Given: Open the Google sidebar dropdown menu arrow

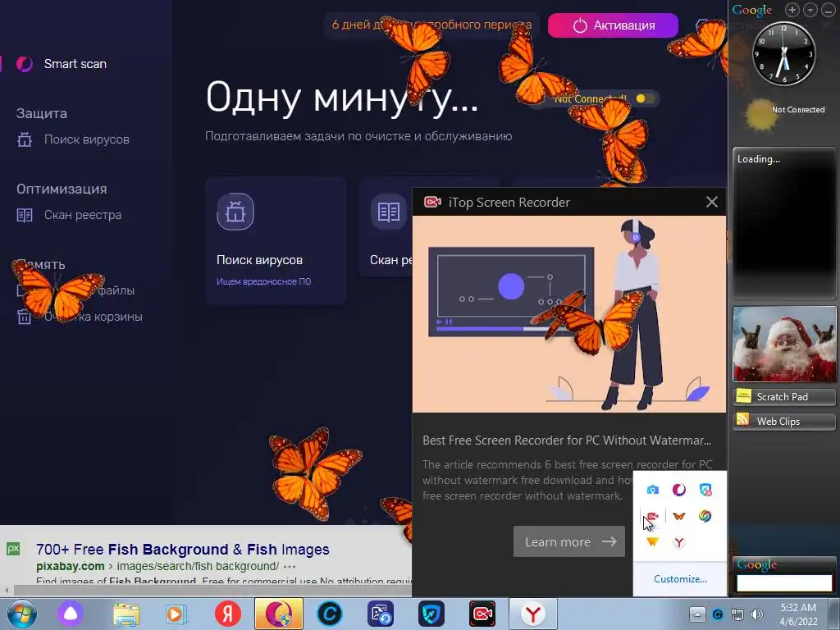Looking at the screenshot, I should click(x=810, y=10).
